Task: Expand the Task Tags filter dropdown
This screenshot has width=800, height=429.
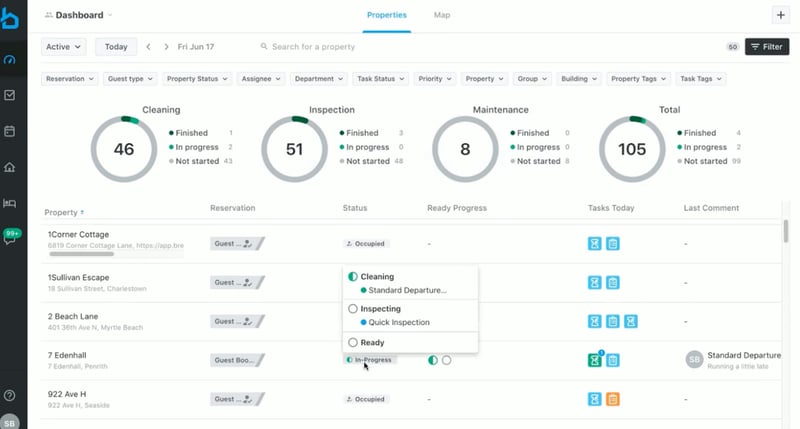Action: 700,79
